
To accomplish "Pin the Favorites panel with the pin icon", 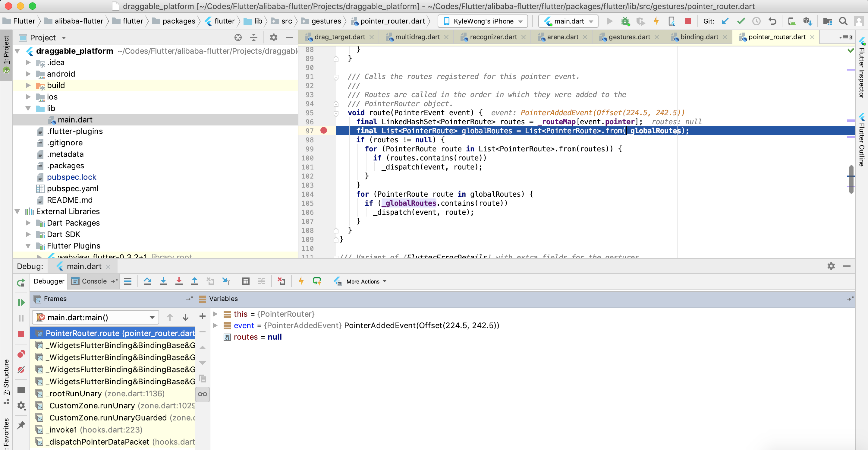I will coord(21,425).
